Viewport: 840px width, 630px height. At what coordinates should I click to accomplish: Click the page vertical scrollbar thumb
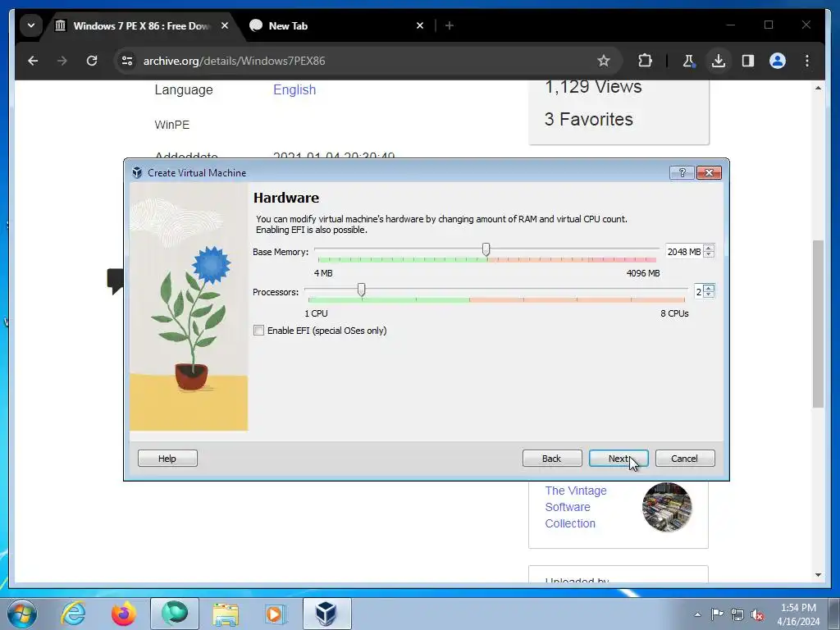[818, 324]
